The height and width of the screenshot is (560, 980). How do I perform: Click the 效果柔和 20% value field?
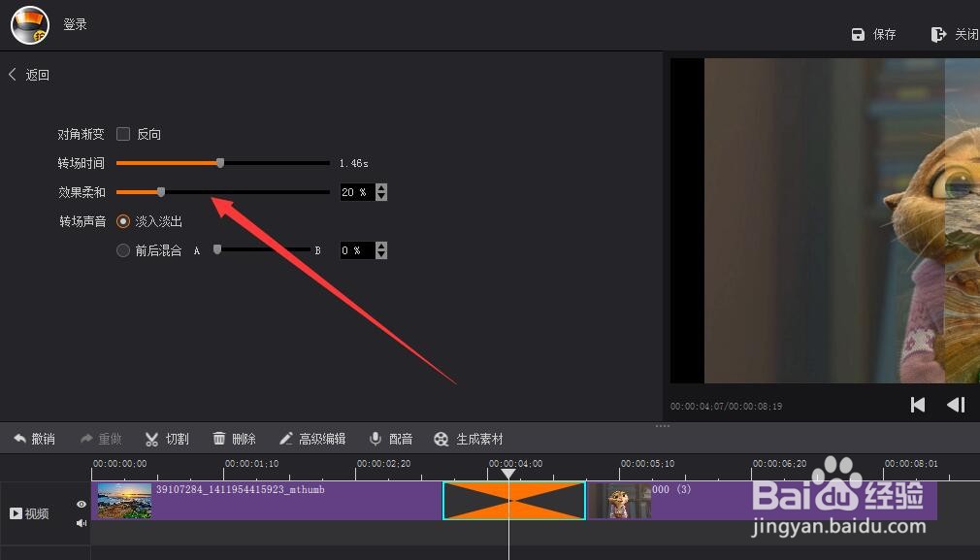coord(357,192)
